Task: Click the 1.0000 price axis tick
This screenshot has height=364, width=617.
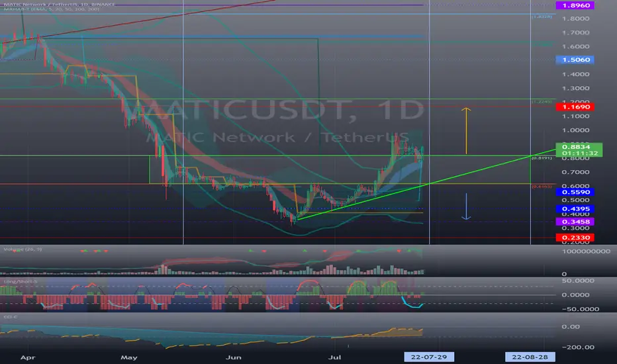Action: (576, 130)
